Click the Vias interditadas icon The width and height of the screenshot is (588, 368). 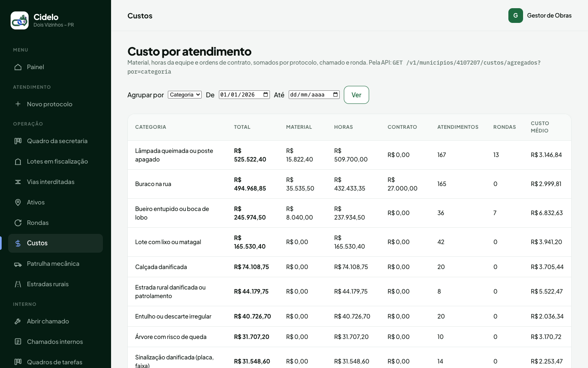(x=18, y=182)
